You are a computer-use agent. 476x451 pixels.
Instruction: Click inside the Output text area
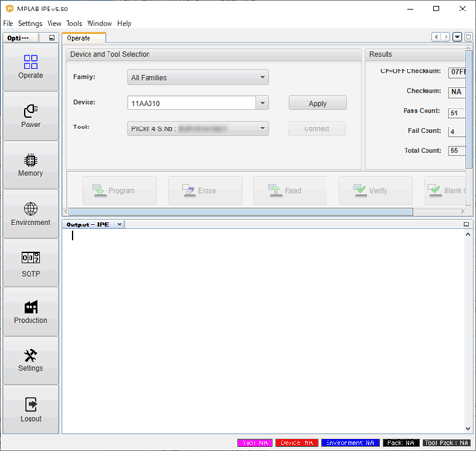(264, 330)
